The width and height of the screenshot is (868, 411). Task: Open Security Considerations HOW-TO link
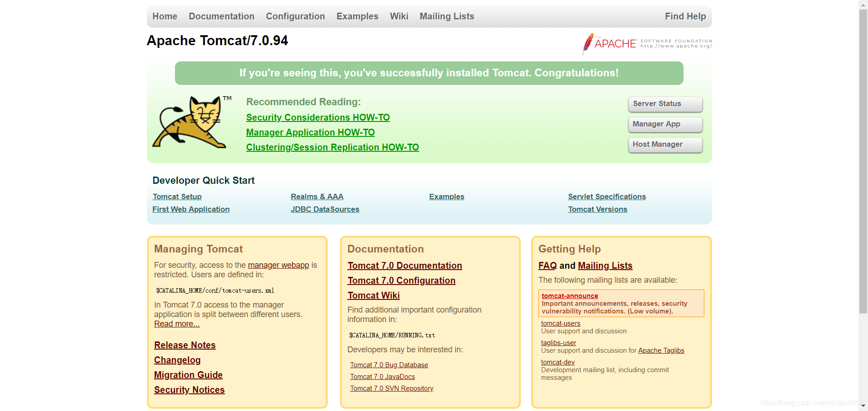[318, 117]
